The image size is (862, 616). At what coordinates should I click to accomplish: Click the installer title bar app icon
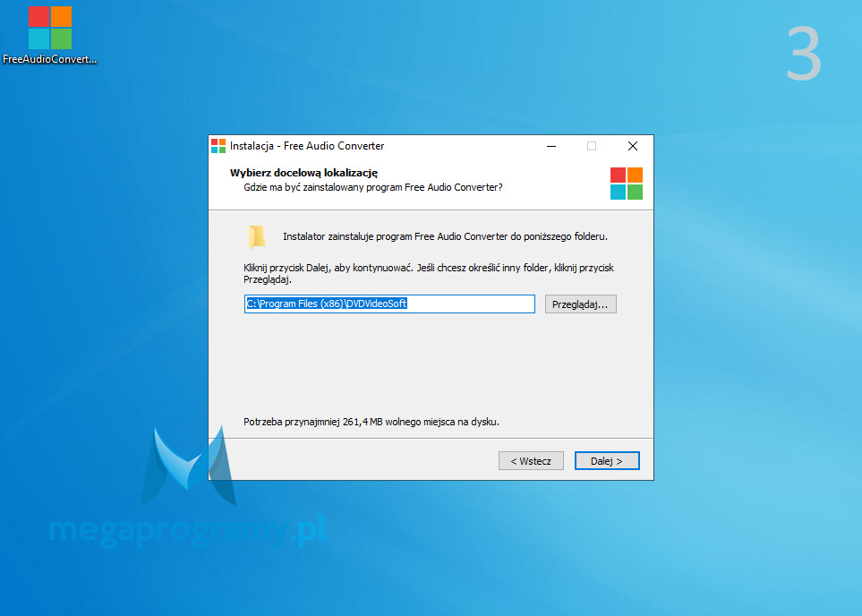click(x=218, y=146)
